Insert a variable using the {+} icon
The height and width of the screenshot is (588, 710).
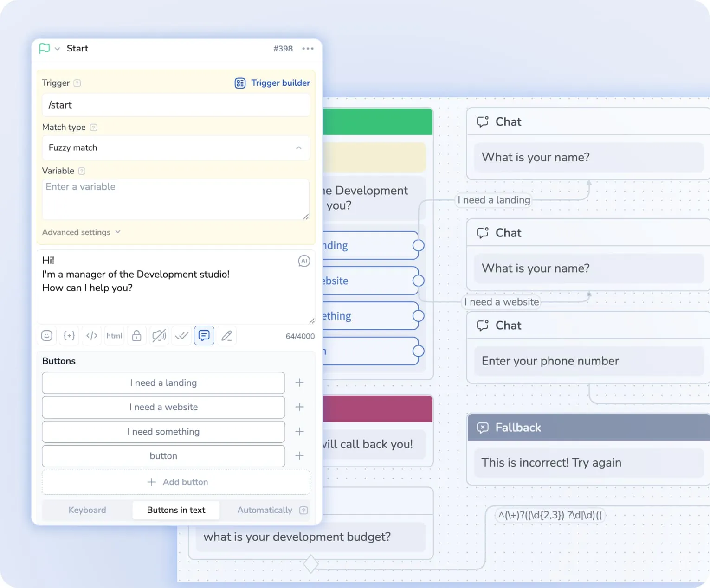tap(69, 335)
